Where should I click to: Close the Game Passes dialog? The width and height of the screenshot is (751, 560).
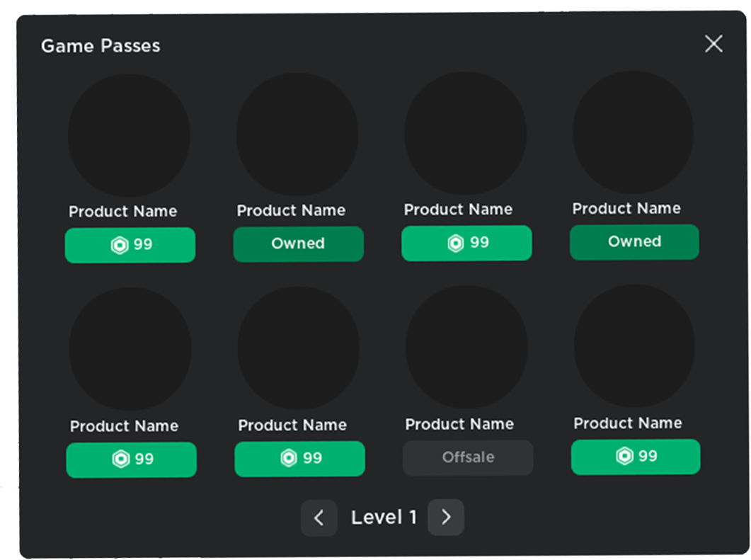click(713, 44)
